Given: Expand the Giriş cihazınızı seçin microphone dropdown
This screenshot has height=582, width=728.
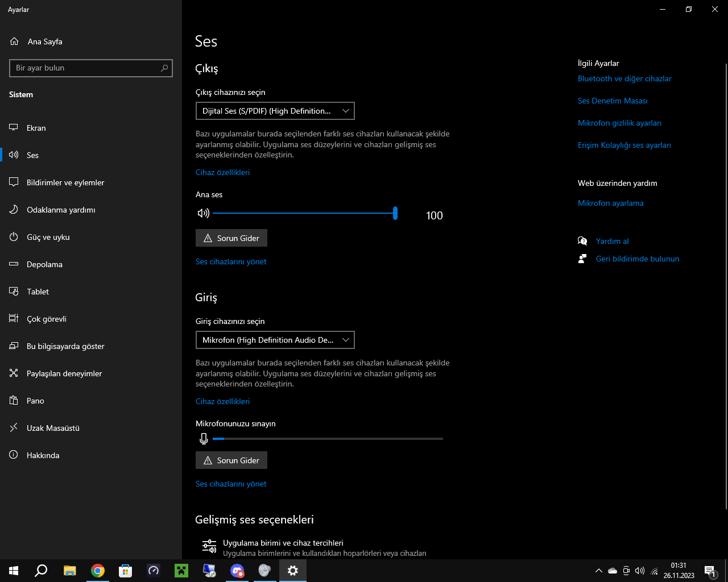Looking at the screenshot, I should coord(275,340).
